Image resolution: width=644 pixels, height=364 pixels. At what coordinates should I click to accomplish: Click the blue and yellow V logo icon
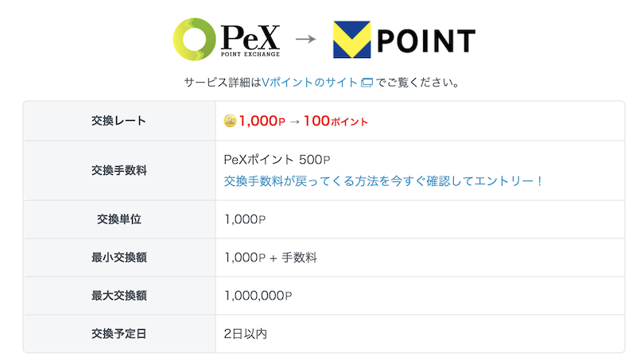pyautogui.click(x=351, y=39)
